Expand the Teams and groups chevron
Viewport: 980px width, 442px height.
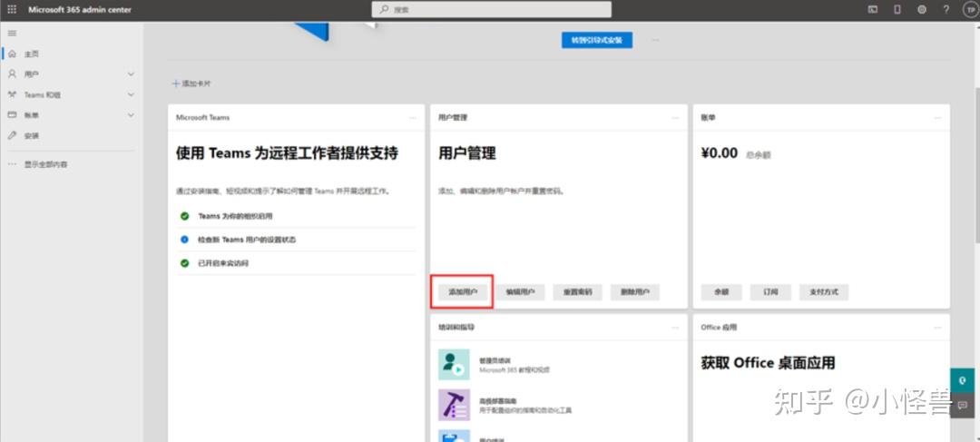coord(131,94)
